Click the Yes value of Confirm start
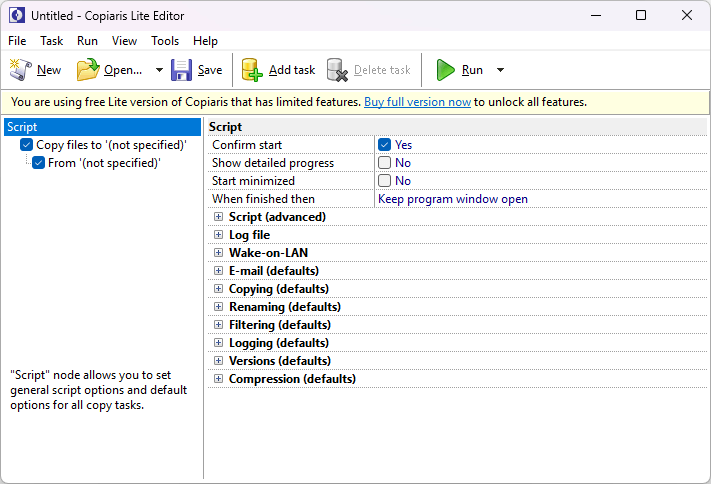The height and width of the screenshot is (484, 711). (x=404, y=145)
